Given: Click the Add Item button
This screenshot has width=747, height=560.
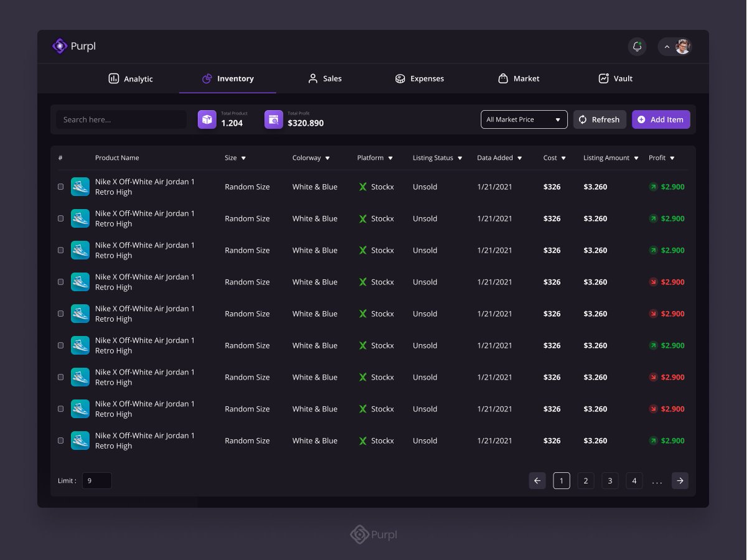Looking at the screenshot, I should [661, 119].
